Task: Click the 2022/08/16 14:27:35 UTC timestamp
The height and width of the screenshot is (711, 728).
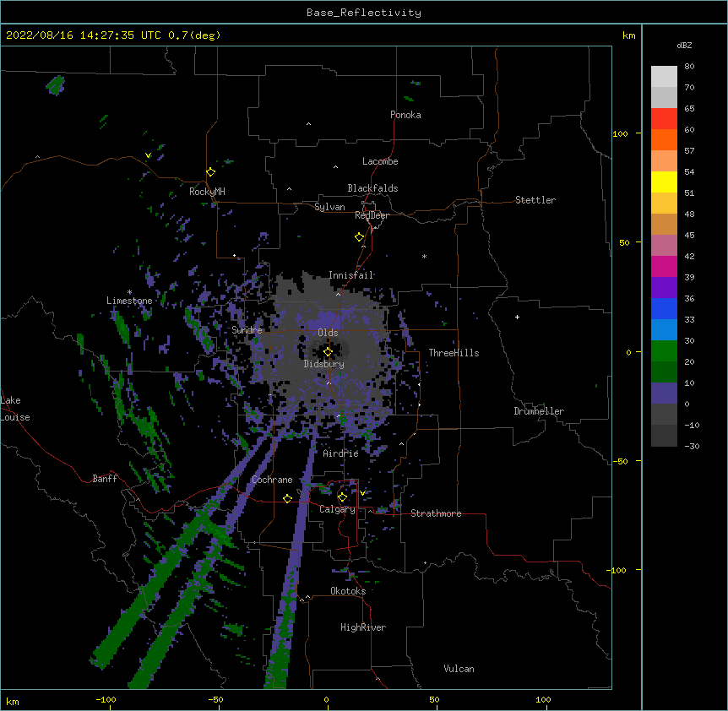Action: tap(83, 35)
